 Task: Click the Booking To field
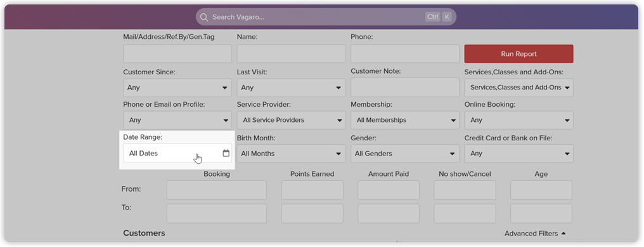(217, 213)
